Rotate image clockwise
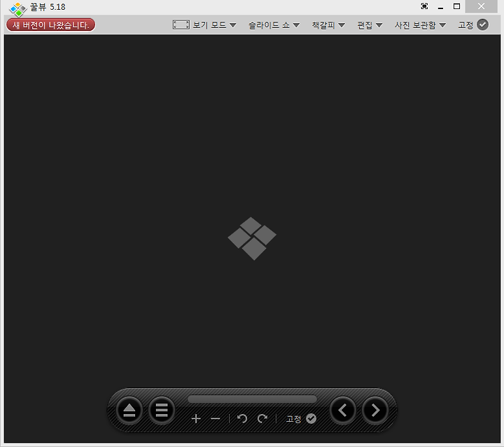This screenshot has width=504, height=447. 262,418
